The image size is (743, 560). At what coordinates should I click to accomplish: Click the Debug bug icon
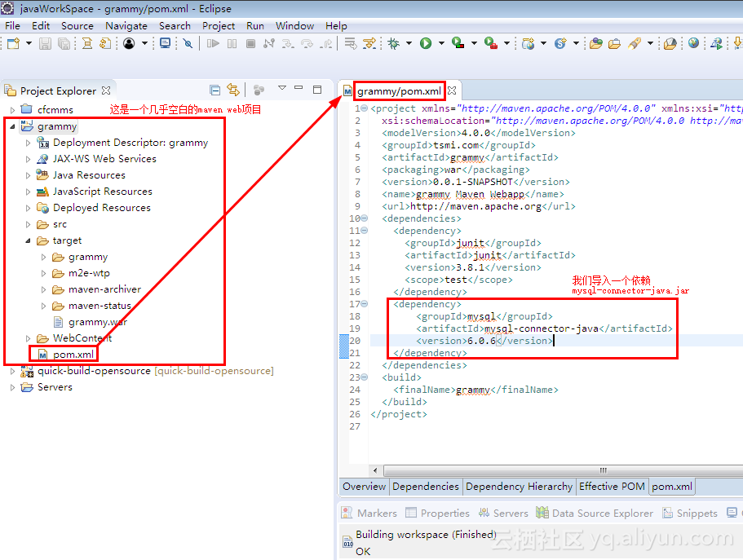[x=393, y=43]
